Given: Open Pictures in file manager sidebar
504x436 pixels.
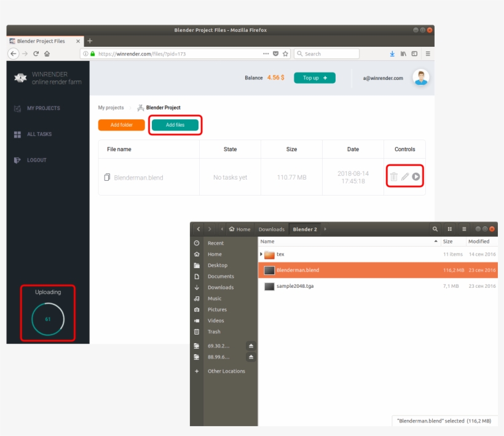Looking at the screenshot, I should coord(218,309).
